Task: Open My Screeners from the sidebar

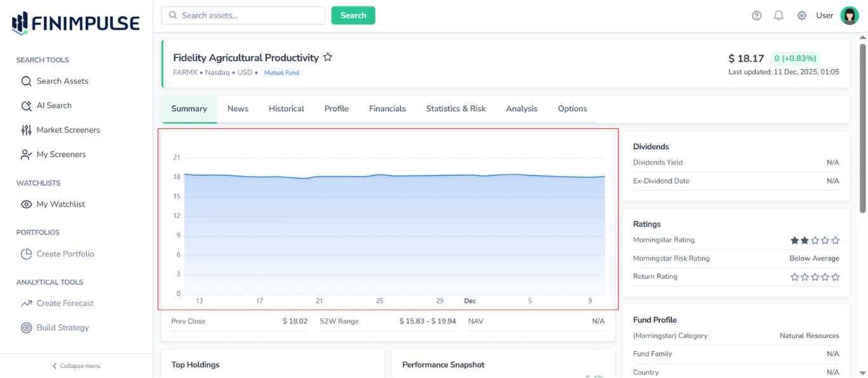Action: 61,154
